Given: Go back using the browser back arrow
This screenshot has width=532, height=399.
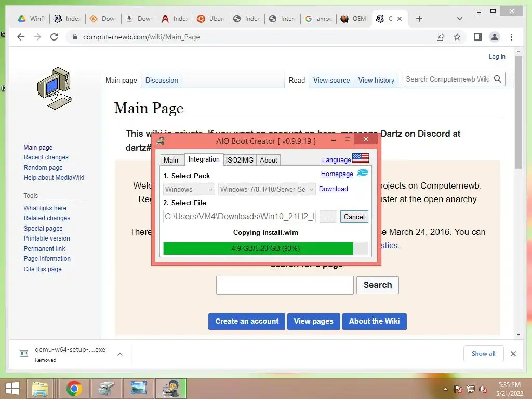Looking at the screenshot, I should pyautogui.click(x=21, y=37).
